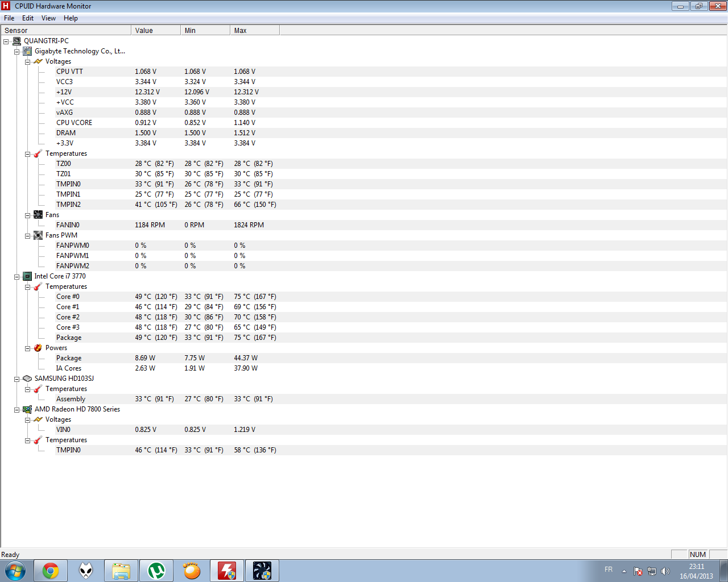
Task: Collapse the SAMSUNG HD103SJ node
Action: 17,379
